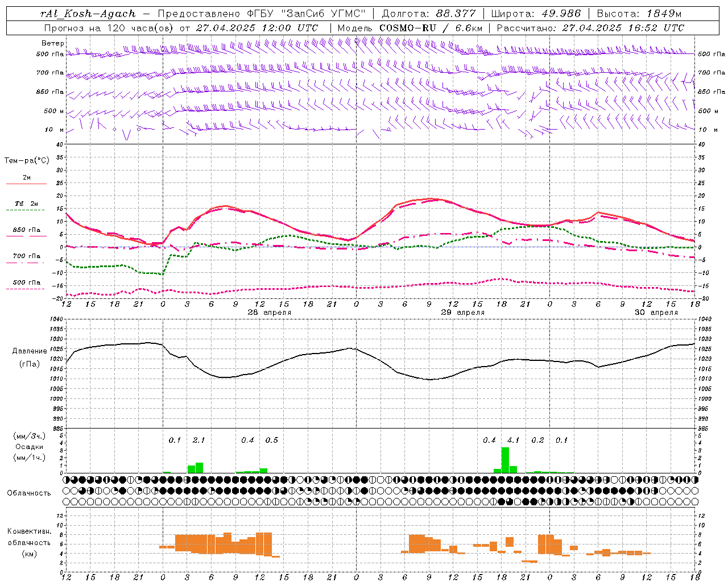Click the tallest green precipitation bar

pyautogui.click(x=505, y=460)
